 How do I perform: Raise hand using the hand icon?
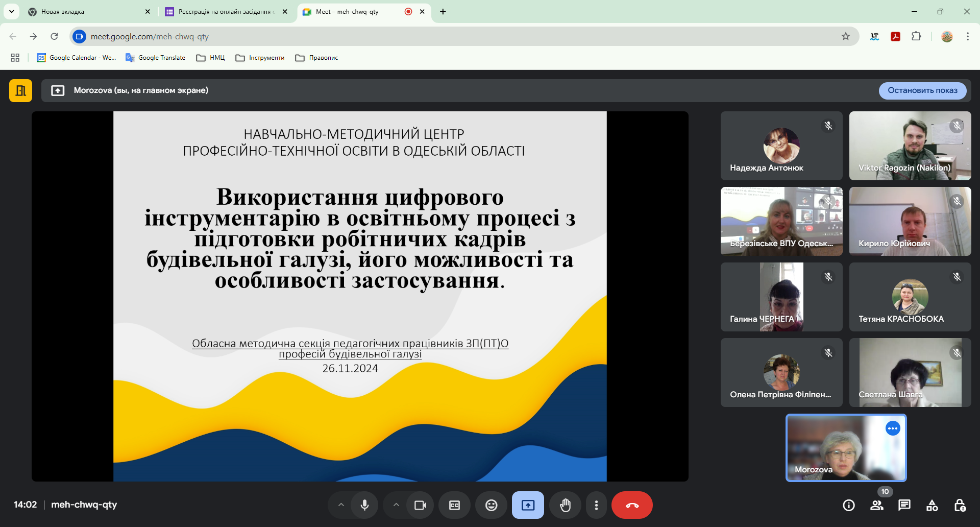pyautogui.click(x=565, y=505)
